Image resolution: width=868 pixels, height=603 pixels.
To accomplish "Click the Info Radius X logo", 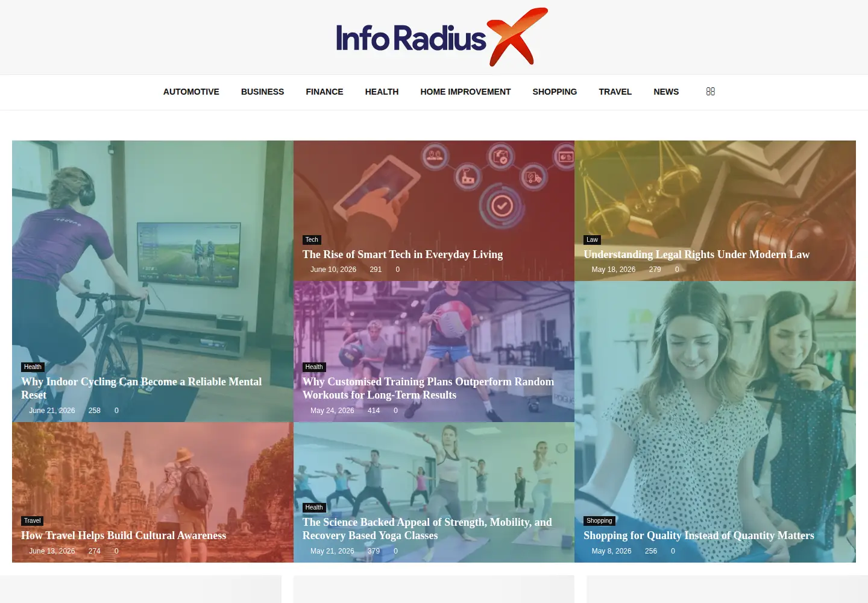I will [x=442, y=37].
